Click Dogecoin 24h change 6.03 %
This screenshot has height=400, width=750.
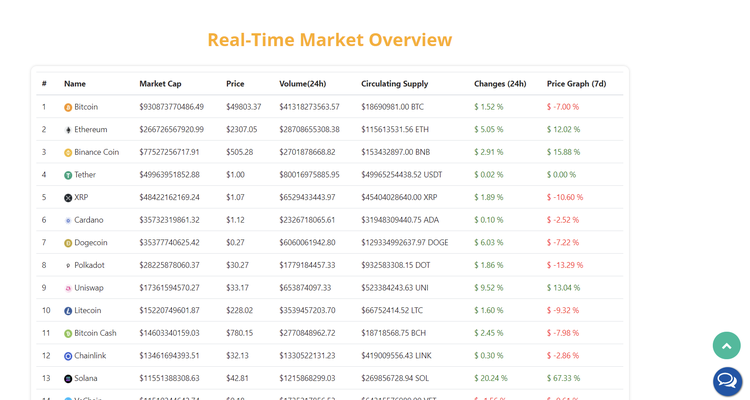(489, 243)
